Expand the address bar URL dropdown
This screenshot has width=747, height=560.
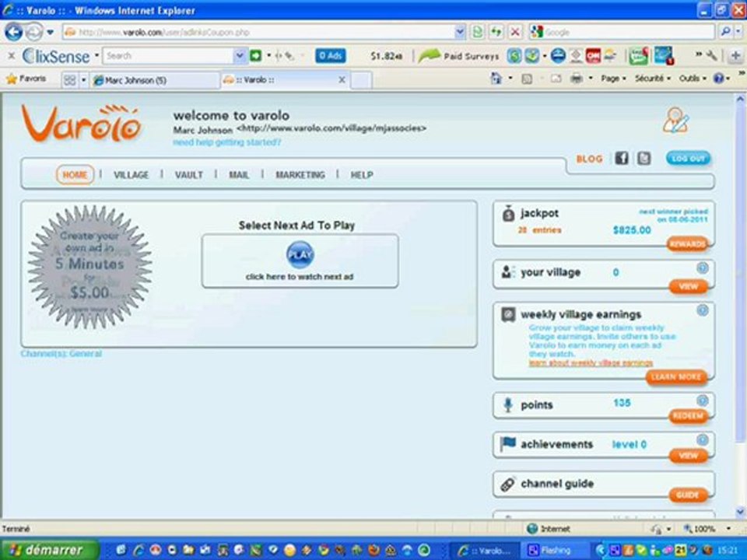pos(460,32)
